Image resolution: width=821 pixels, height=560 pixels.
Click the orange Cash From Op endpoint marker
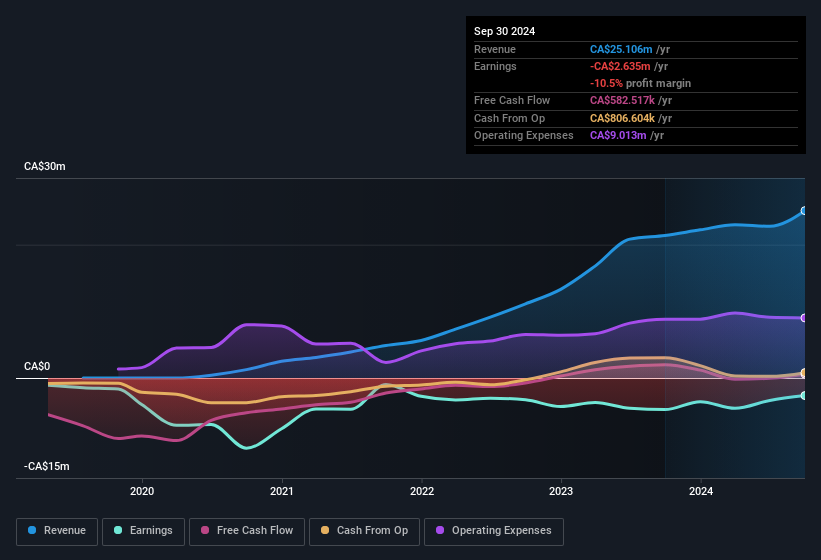coord(804,373)
